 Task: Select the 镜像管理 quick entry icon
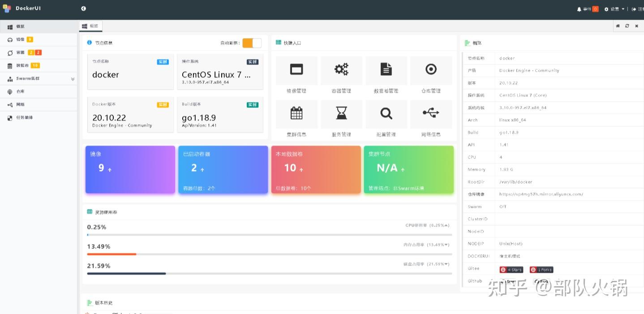click(x=296, y=69)
